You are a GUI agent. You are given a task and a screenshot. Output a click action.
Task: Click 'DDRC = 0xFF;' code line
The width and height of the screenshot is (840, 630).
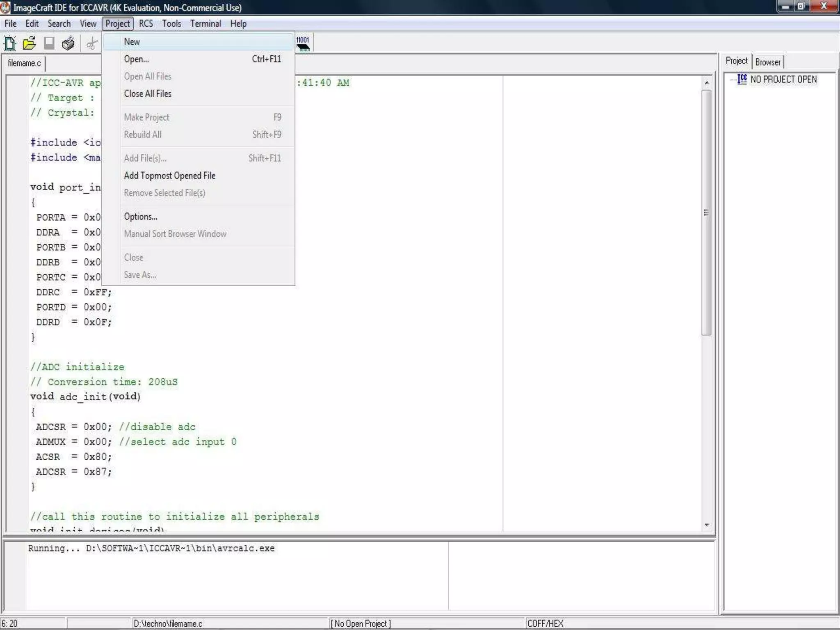pyautogui.click(x=74, y=292)
